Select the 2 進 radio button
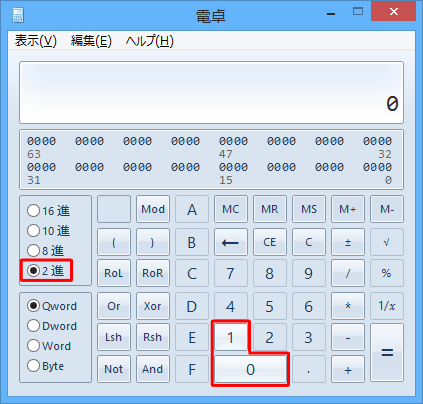 click(46, 270)
